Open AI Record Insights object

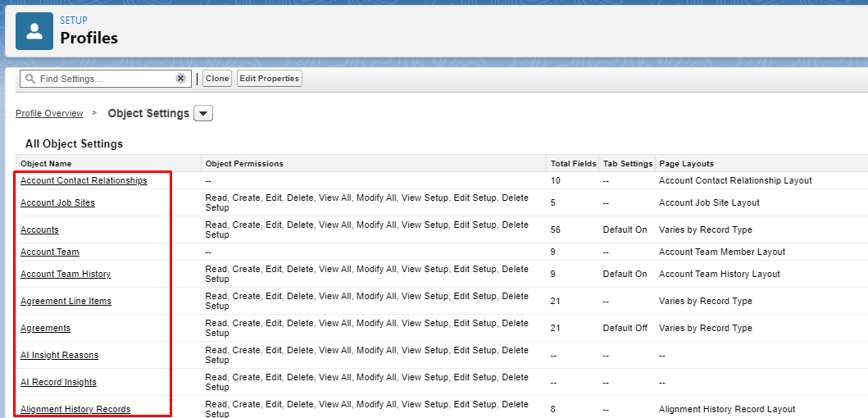[x=58, y=383]
